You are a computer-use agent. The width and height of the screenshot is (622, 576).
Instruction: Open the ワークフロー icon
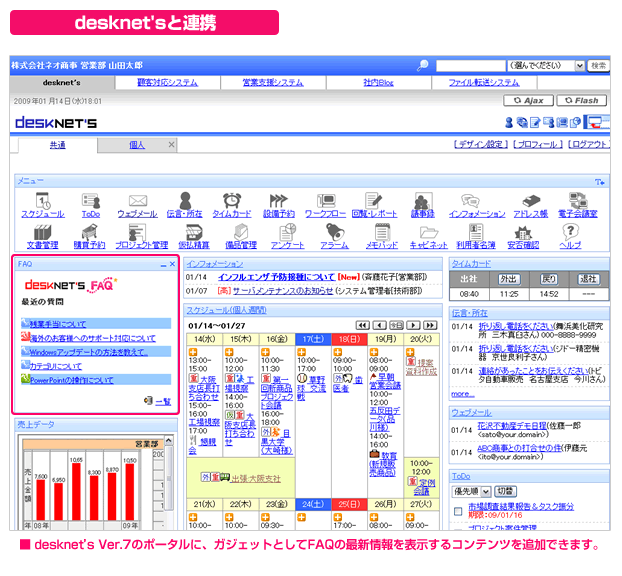point(326,201)
